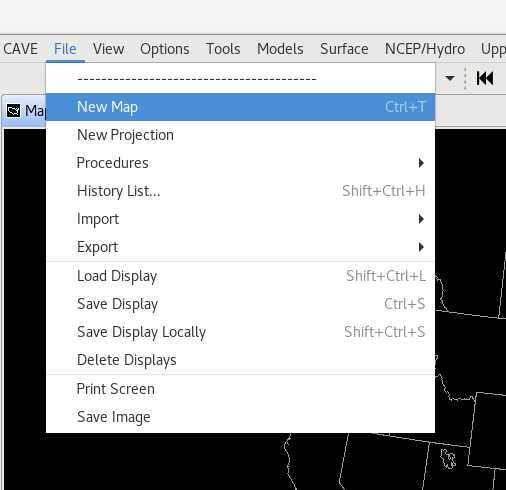Select Save Display Locally option
This screenshot has width=506, height=490.
click(240, 332)
